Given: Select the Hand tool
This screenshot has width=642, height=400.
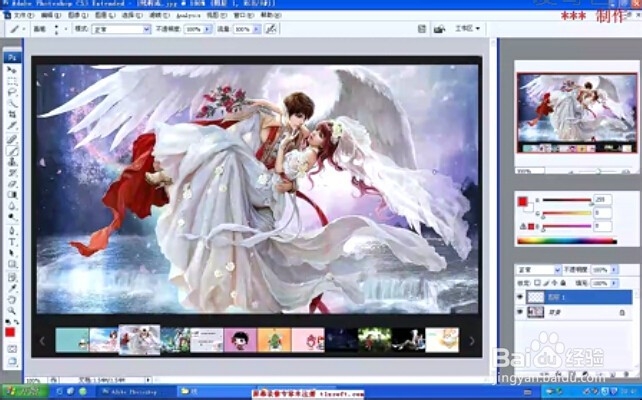Looking at the screenshot, I should [x=12, y=299].
